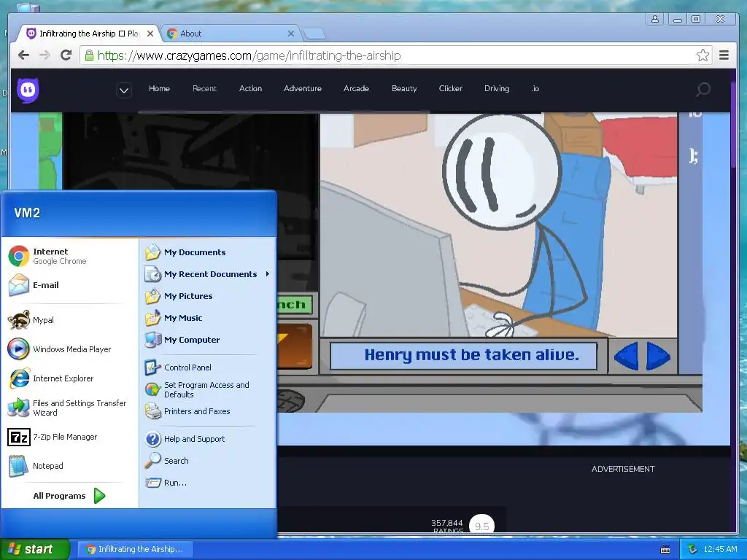
Task: Click CrazyGames purple logo
Action: pyautogui.click(x=28, y=90)
